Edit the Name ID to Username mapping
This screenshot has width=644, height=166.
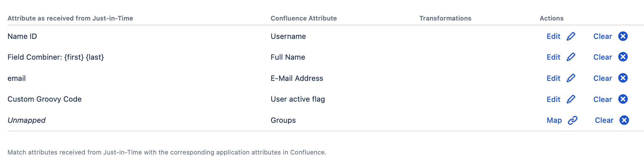click(553, 36)
